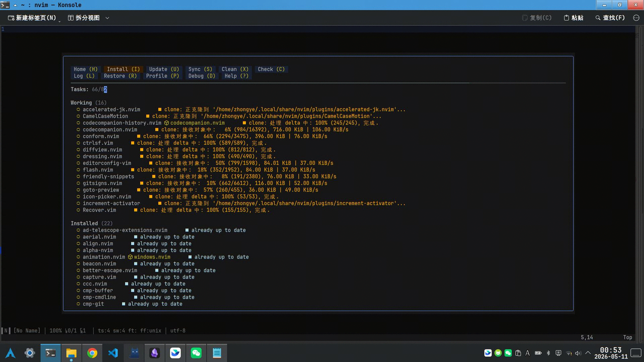Open the battery status tray icon
The width and height of the screenshot is (644, 362).
(538, 353)
